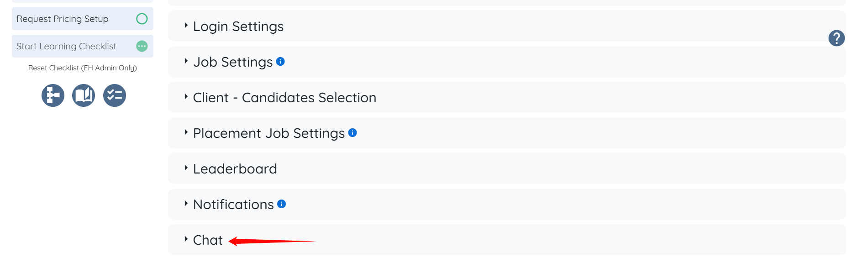Expand Client - Candidates Selection section
The height and width of the screenshot is (258, 868).
coord(284,98)
